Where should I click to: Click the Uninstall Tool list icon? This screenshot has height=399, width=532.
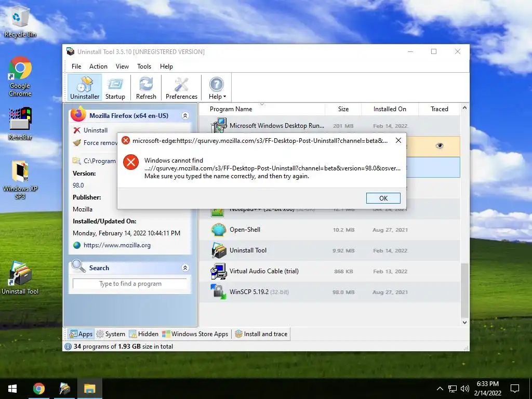pos(219,250)
